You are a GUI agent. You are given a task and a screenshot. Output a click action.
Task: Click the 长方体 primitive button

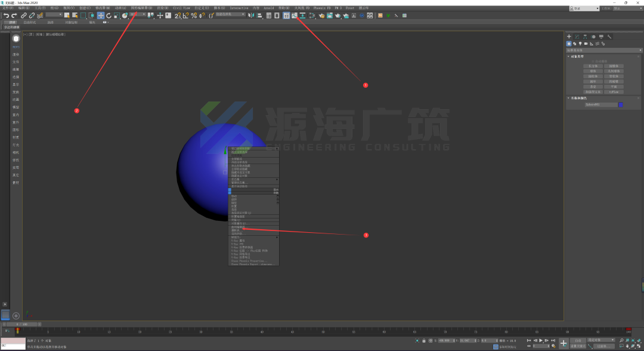click(x=593, y=66)
